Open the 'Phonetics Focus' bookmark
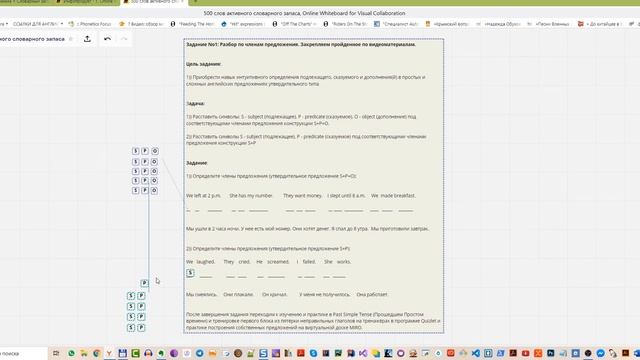This screenshot has height=360, width=640. tap(90, 24)
